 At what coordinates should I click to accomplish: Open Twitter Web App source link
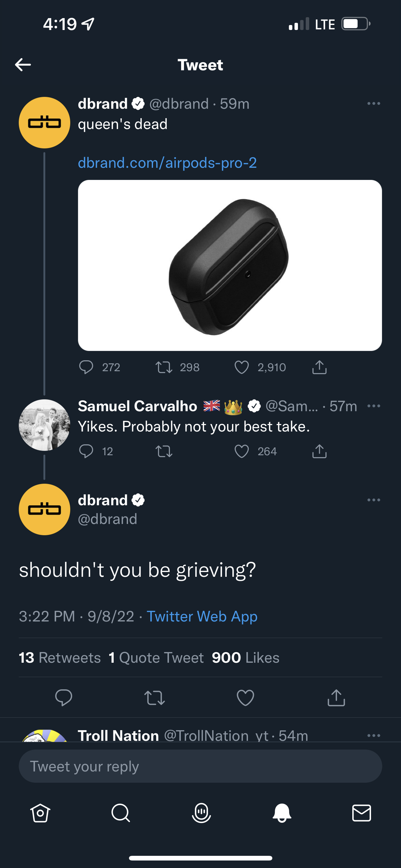coord(202,616)
